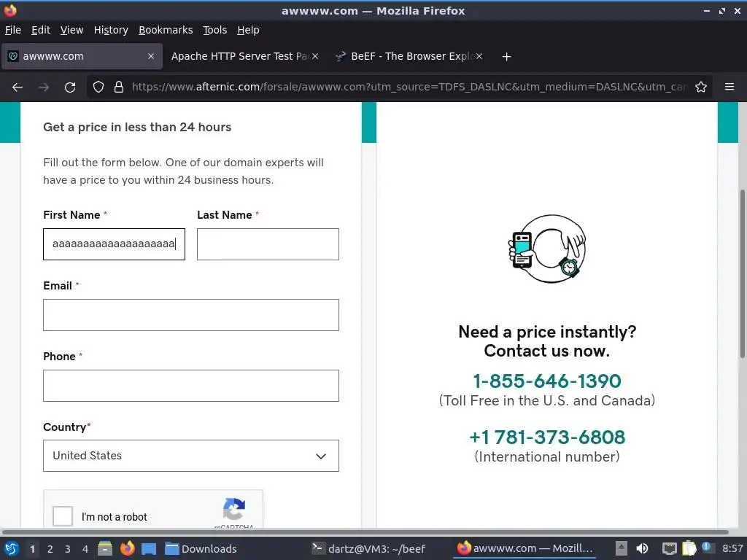This screenshot has height=560, width=747.
Task: Go back to the previous page
Action: tap(18, 87)
